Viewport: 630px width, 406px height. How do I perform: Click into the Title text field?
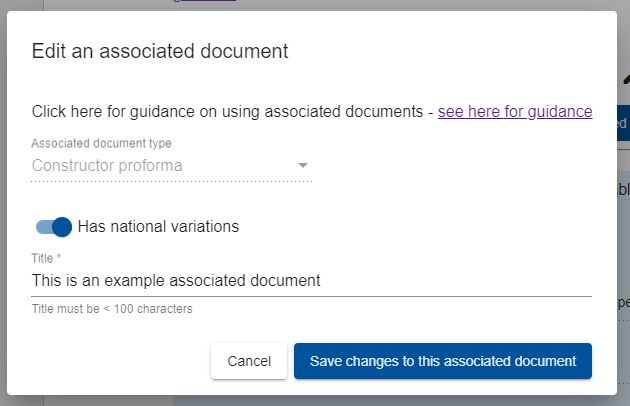tap(310, 281)
